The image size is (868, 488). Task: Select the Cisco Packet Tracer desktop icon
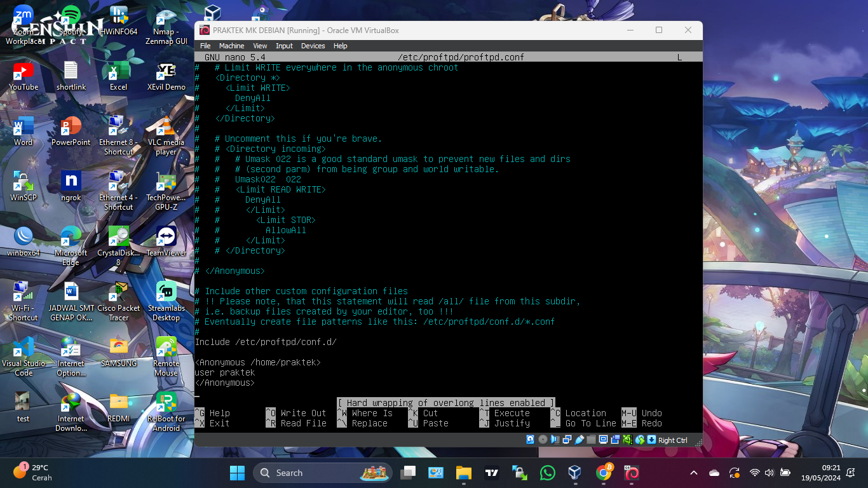119,301
